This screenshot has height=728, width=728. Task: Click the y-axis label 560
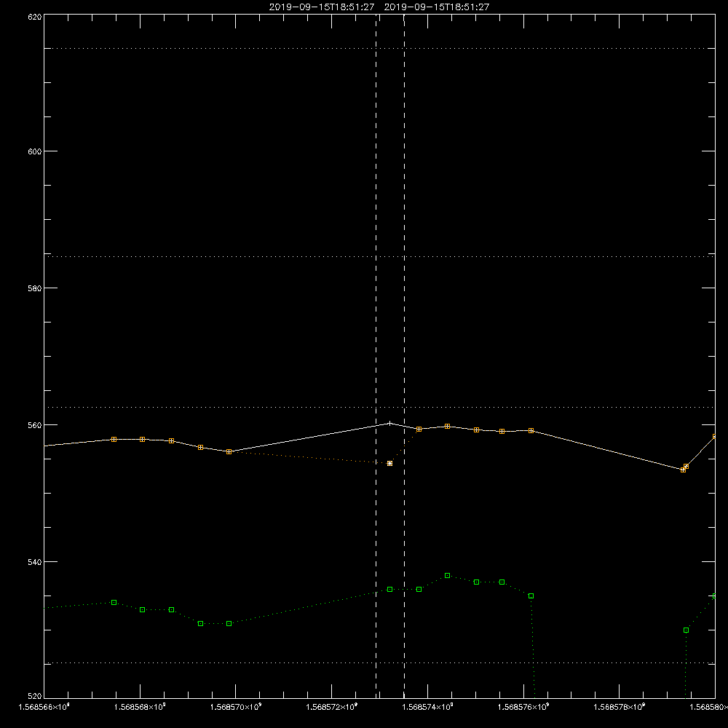coord(35,425)
